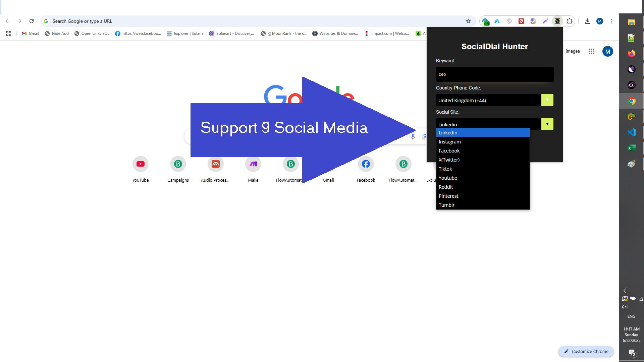The height and width of the screenshot is (362, 644).
Task: Open Chrome three-dot menu
Action: 612,21
